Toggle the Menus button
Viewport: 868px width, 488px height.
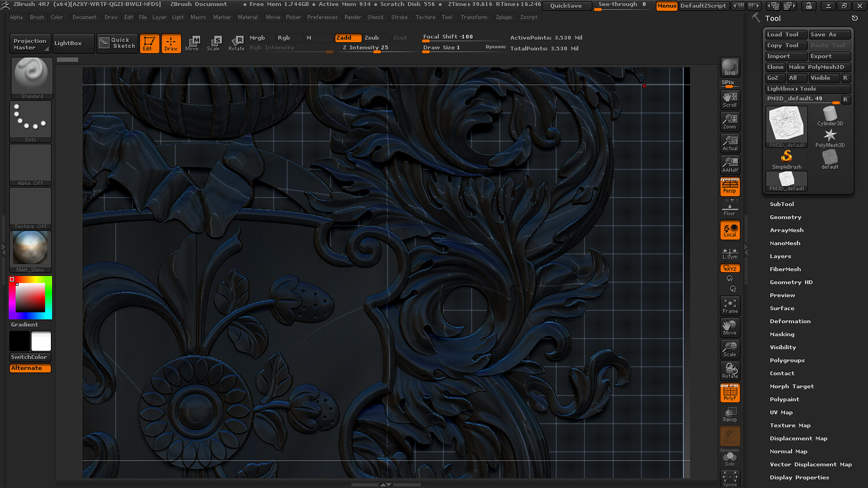(667, 6)
